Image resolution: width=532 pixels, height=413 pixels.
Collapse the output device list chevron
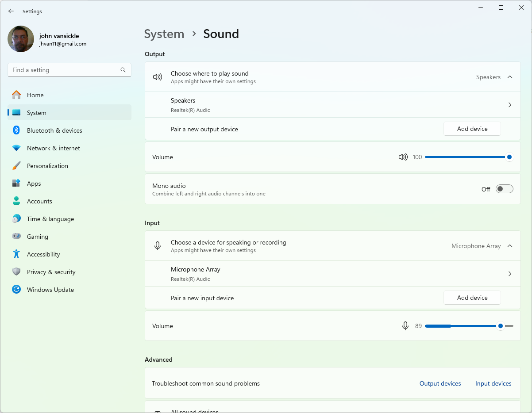[510, 77]
